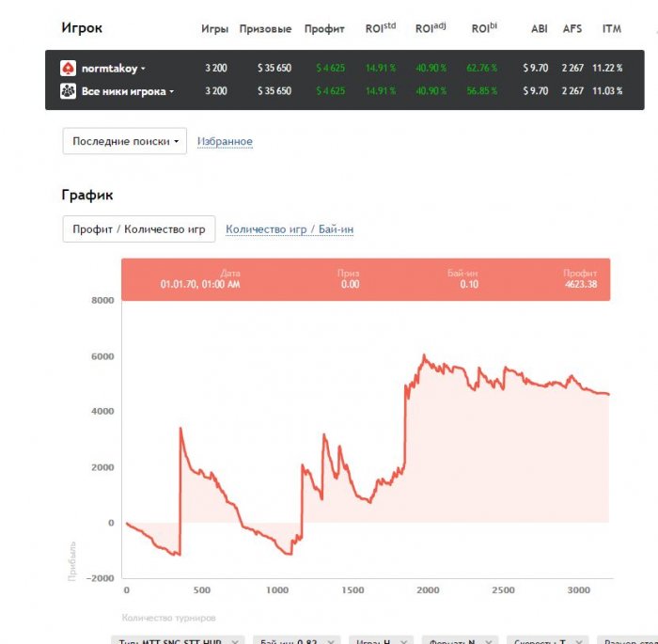This screenshot has width=658, height=644.
Task: Click the Игры column header
Action: (x=214, y=29)
